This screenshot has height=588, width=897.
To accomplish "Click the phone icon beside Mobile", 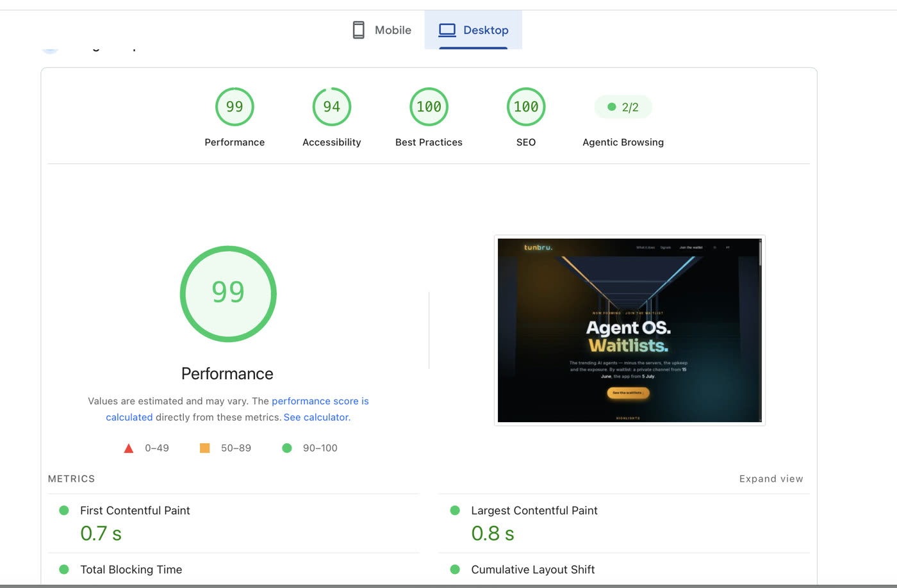I will click(359, 30).
